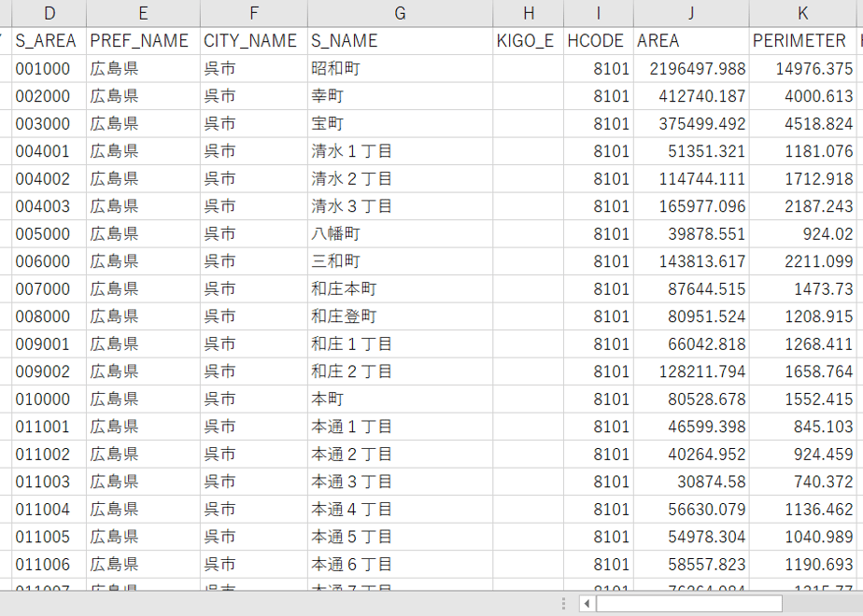
Task: Select HCODE 8101 in the 昭和町 row
Action: [599, 69]
